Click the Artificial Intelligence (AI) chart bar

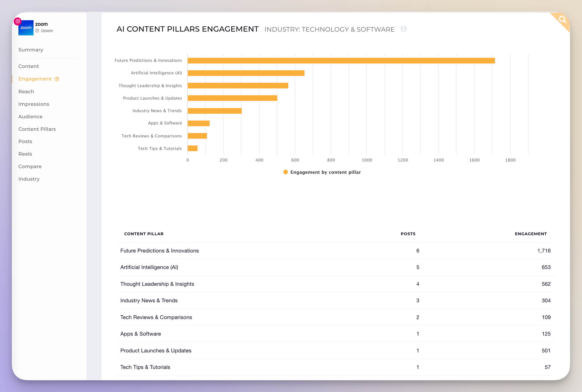(x=246, y=73)
